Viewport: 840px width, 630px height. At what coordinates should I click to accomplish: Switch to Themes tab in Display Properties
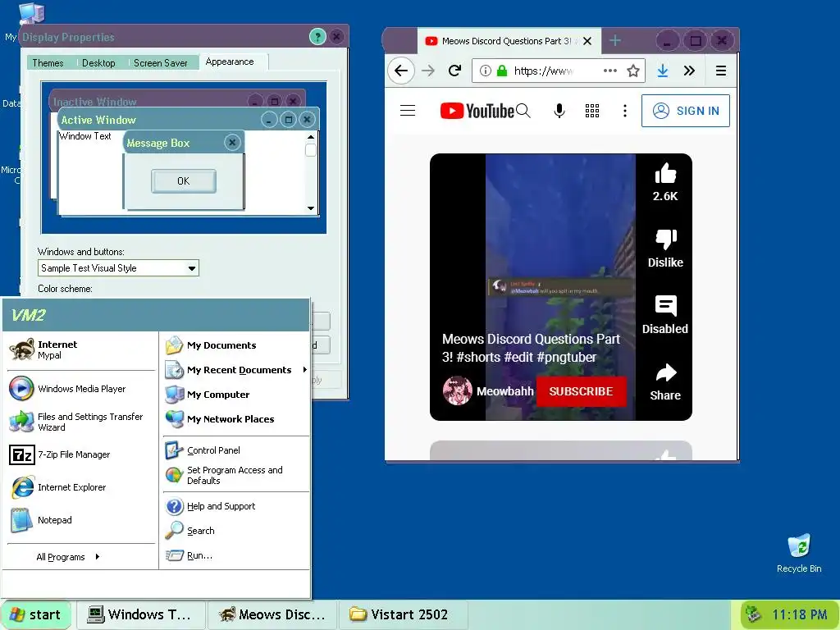click(48, 62)
